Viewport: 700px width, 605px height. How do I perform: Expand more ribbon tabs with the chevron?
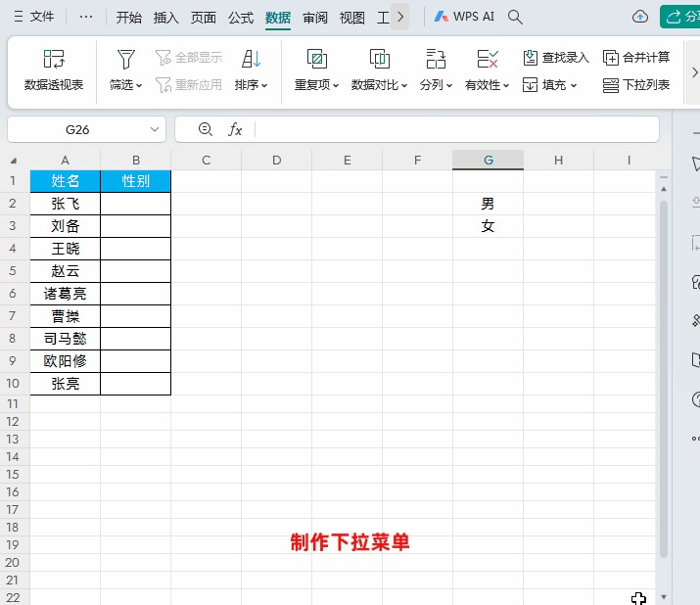[x=400, y=18]
